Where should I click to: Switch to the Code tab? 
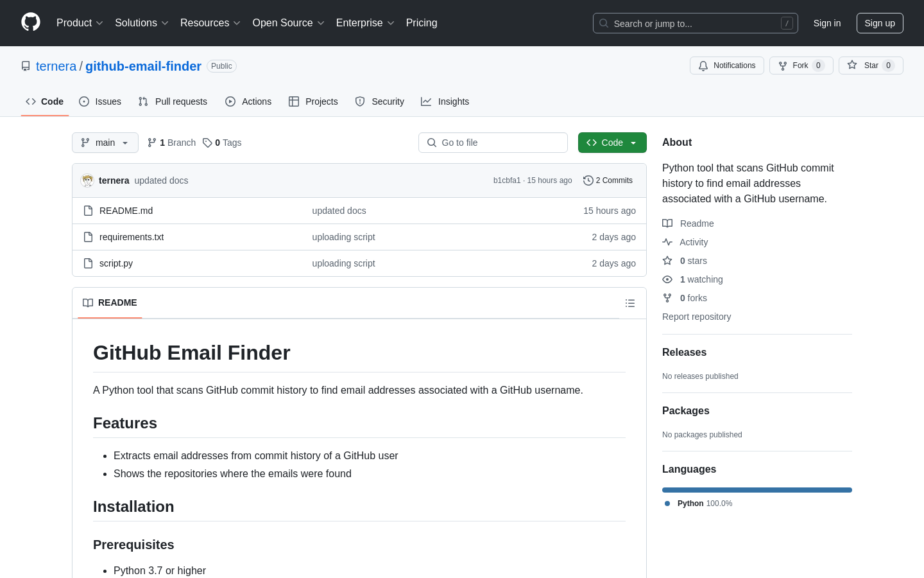[45, 101]
